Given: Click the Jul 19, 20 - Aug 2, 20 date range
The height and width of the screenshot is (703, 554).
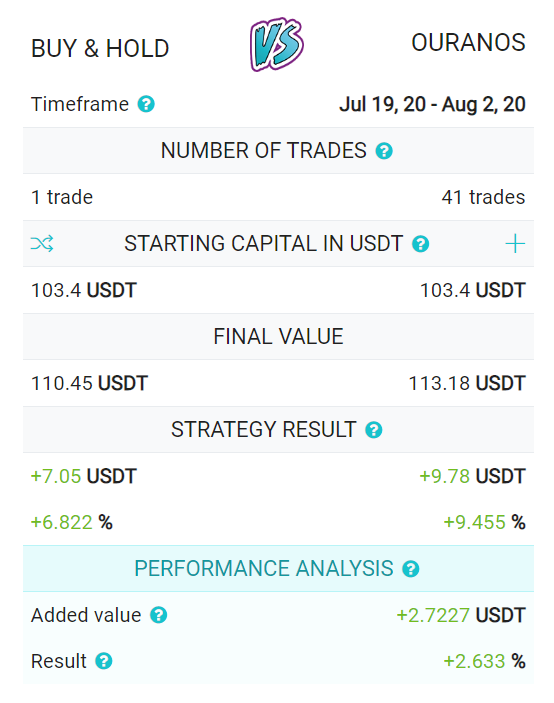Looking at the screenshot, I should tap(432, 104).
